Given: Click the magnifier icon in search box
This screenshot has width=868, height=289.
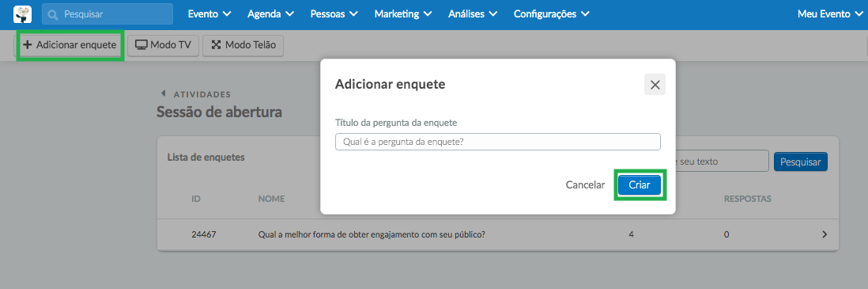Looking at the screenshot, I should [x=53, y=14].
